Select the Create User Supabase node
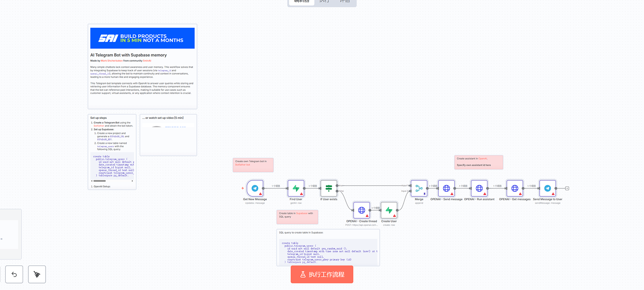 389,210
